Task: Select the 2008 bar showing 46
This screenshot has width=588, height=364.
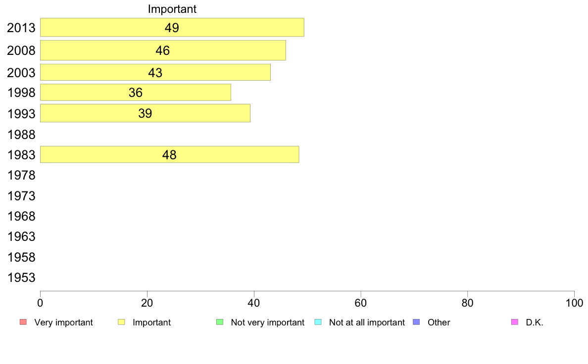Action: tap(163, 50)
